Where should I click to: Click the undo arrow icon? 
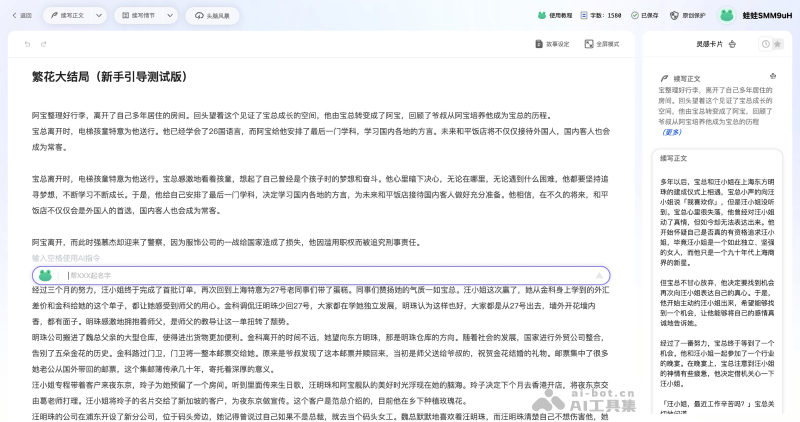(x=27, y=44)
